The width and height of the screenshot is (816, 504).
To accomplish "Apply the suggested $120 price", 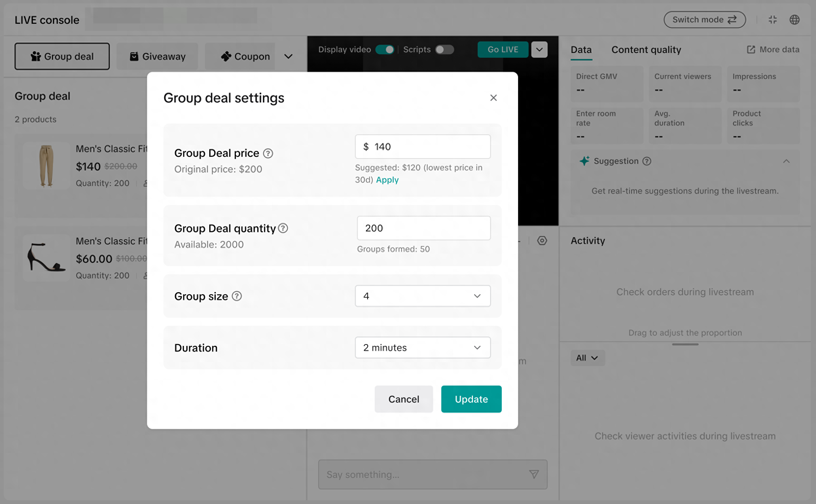I will click(387, 180).
